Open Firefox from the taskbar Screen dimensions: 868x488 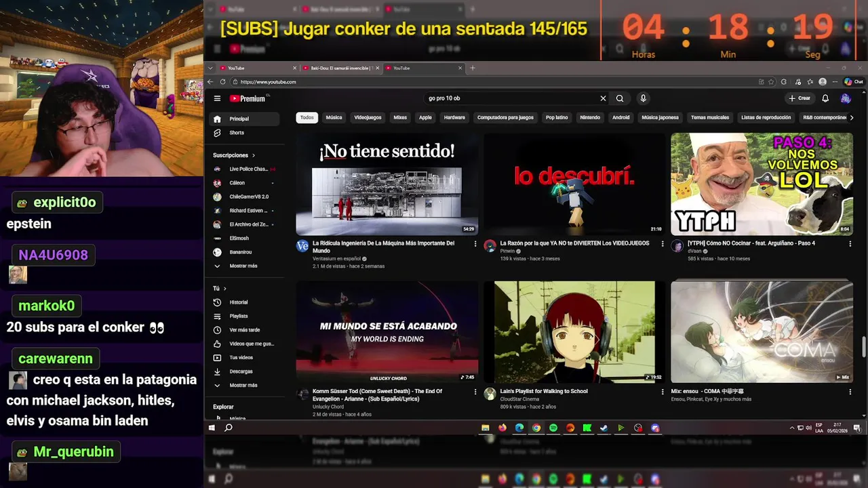502,428
